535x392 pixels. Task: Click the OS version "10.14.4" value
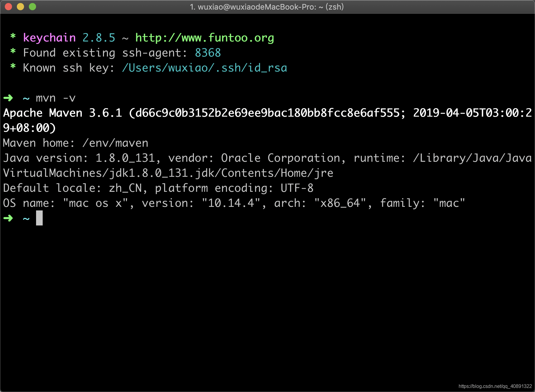click(x=231, y=203)
